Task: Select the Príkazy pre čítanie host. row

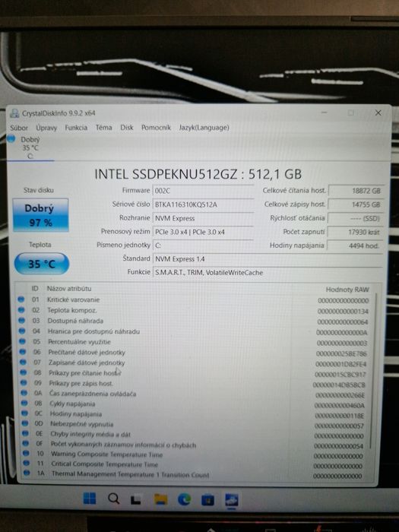Action: coord(193,373)
